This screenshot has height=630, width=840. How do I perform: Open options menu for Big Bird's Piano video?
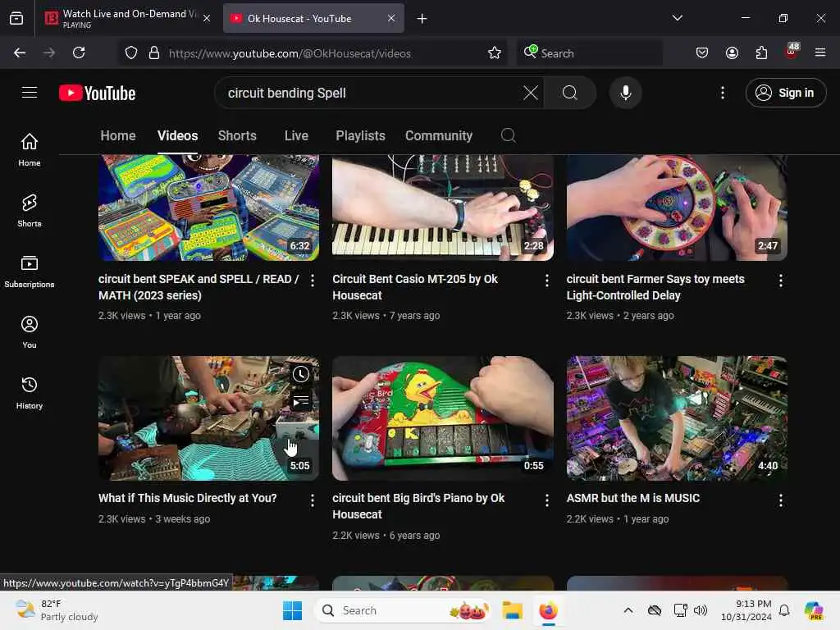(x=546, y=500)
